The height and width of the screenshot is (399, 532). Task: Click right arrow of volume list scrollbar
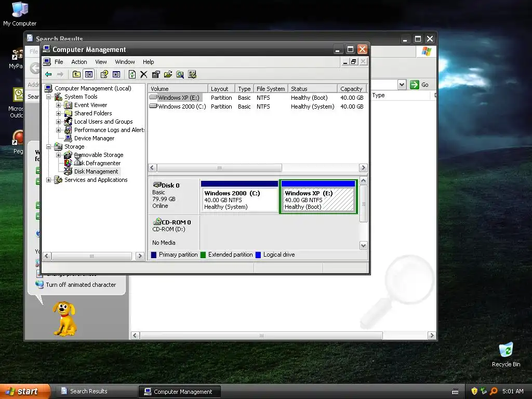click(363, 168)
